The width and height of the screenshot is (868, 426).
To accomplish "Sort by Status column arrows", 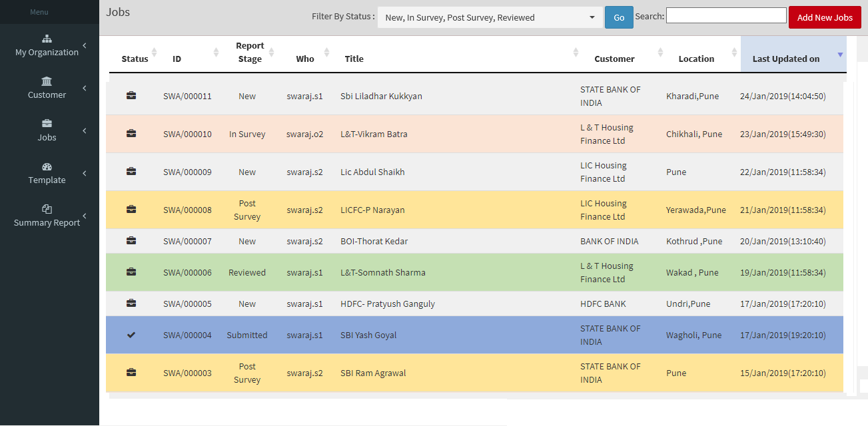I will pyautogui.click(x=155, y=52).
